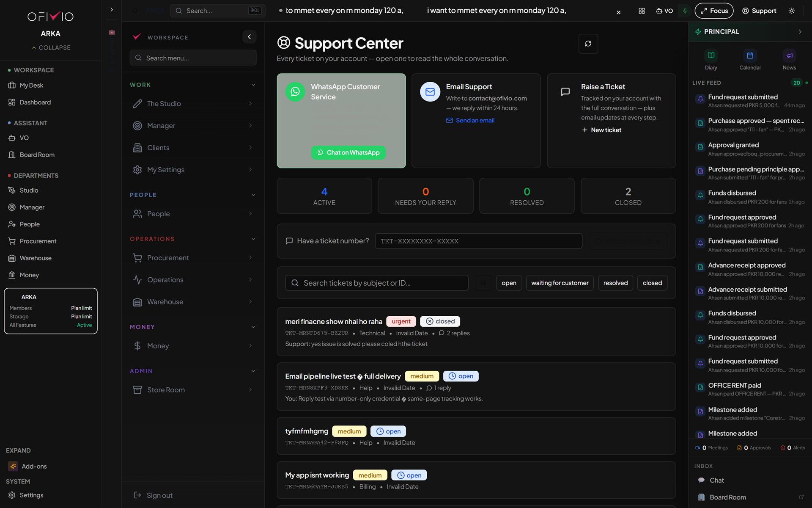Click the ticket number input field
This screenshot has width=812, height=508.
click(478, 241)
